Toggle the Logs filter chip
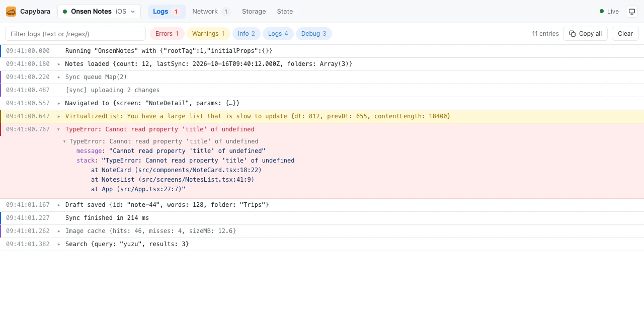 click(278, 34)
